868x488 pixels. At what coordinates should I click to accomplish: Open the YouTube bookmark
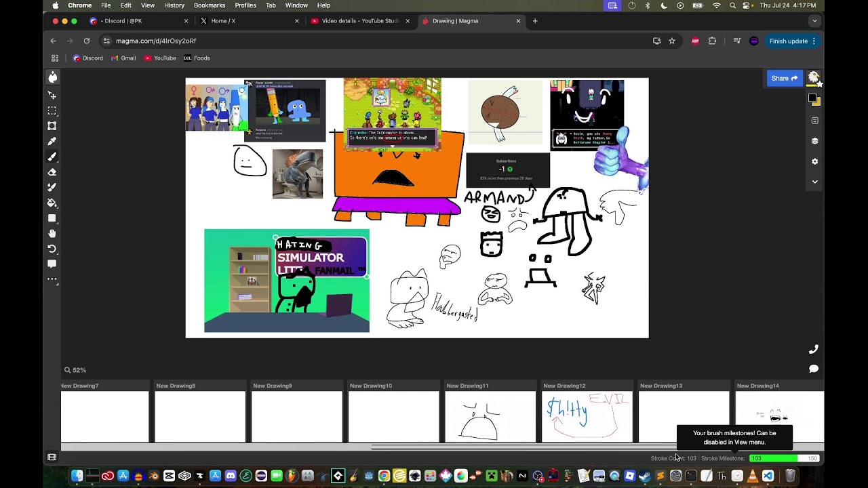159,58
